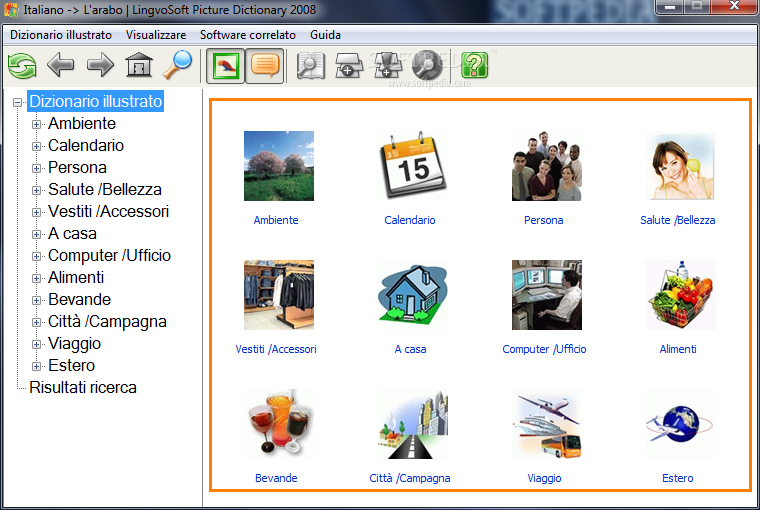This screenshot has width=760, height=510.
Task: Open the Computer /Ufficio office thumbnail
Action: [547, 295]
